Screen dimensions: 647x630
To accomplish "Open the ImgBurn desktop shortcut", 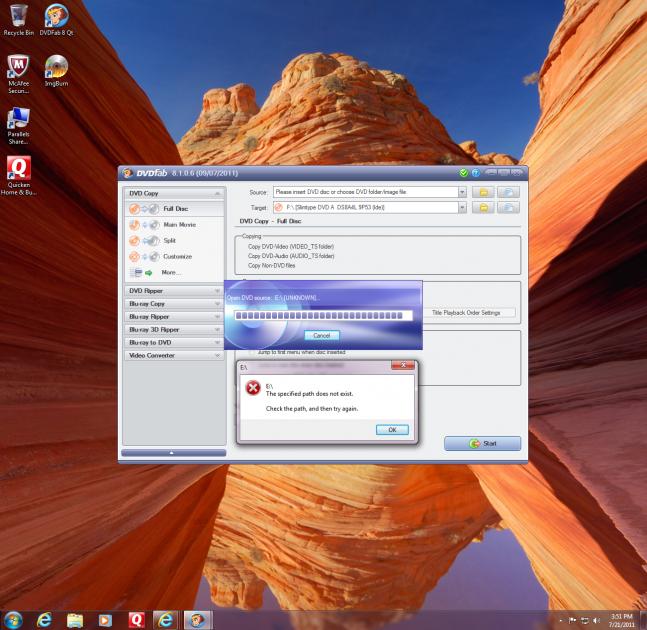I will click(x=57, y=68).
